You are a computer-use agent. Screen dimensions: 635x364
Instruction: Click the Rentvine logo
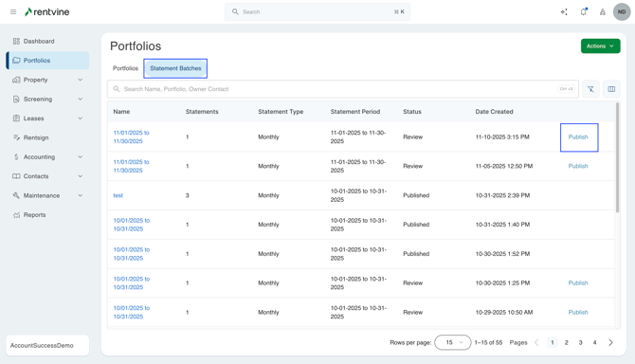coord(47,11)
